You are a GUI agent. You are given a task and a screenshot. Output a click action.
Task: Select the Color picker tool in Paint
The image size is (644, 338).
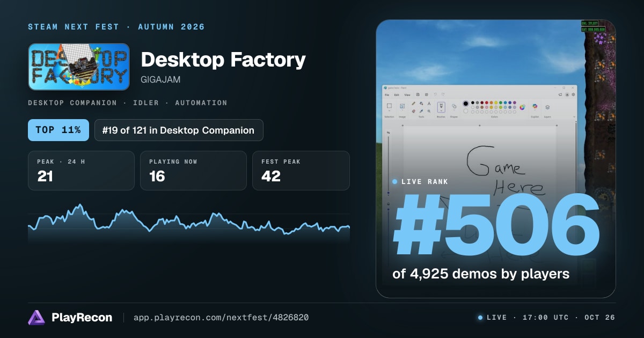pos(421,111)
